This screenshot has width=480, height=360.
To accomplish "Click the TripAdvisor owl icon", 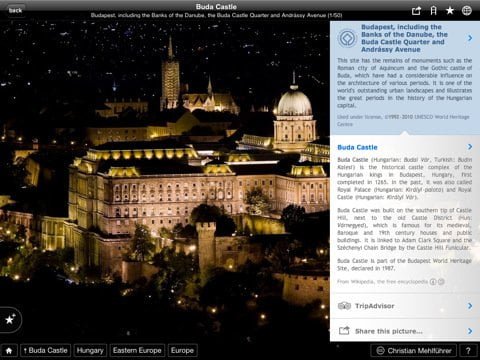I will coord(344,306).
